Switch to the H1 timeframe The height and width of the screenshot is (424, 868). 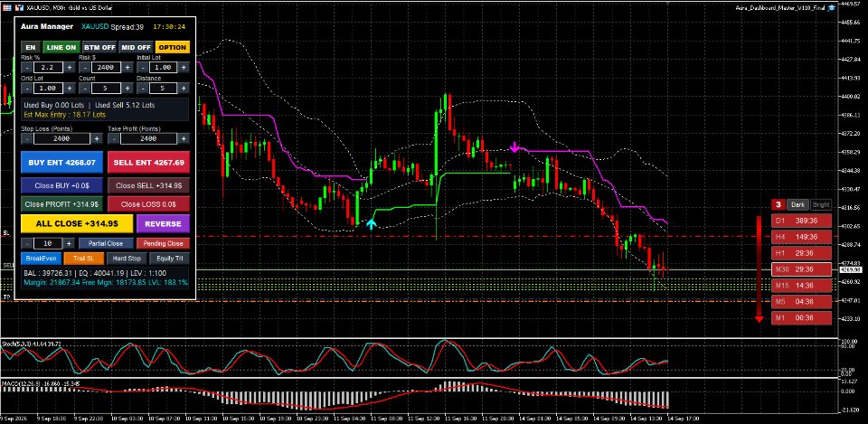tap(802, 253)
